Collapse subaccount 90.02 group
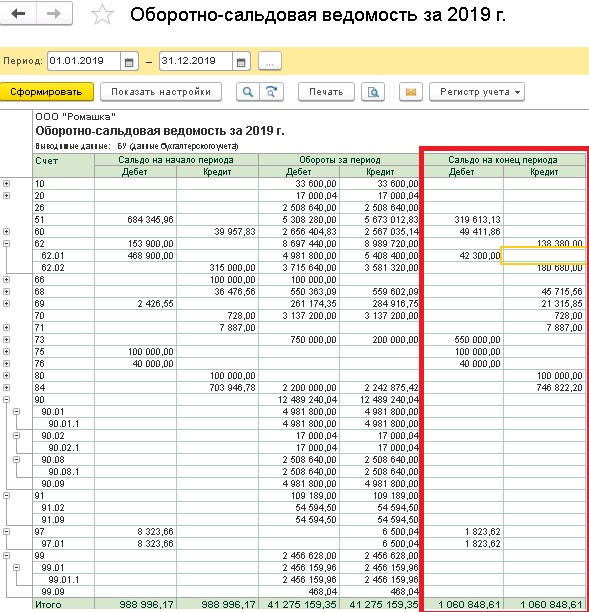The height and width of the screenshot is (612, 589). coord(16,436)
